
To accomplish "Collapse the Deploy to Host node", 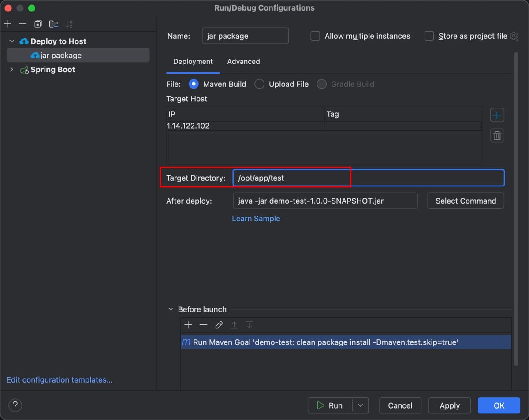I will 11,41.
